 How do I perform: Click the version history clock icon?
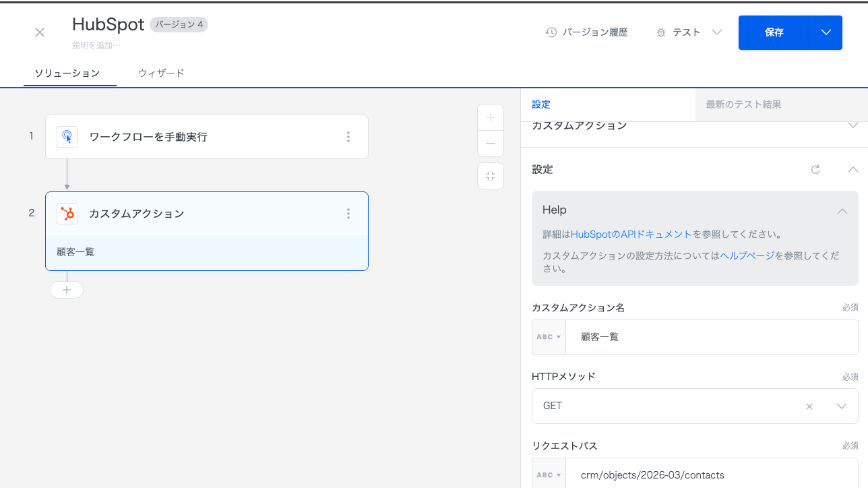(551, 32)
